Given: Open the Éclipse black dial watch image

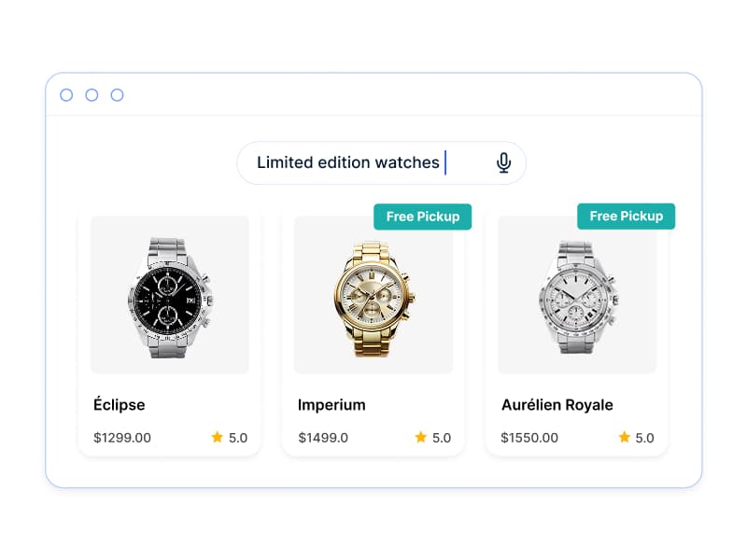Looking at the screenshot, I should pos(170,295).
